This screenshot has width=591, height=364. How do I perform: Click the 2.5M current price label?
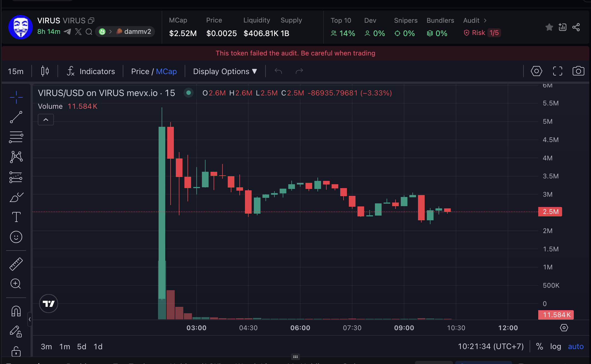click(550, 212)
